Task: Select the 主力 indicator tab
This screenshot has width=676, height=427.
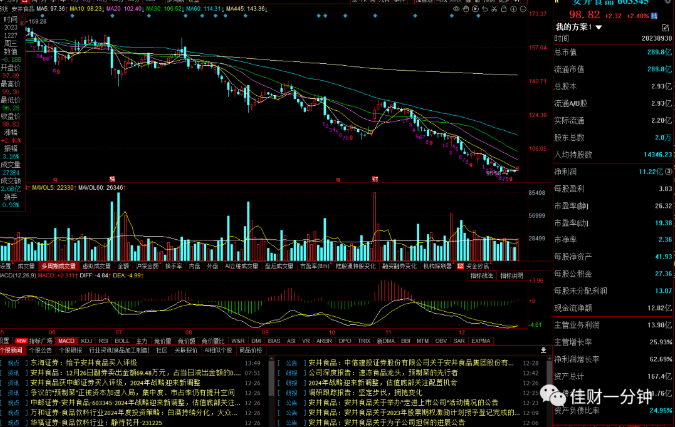Action: tap(142, 341)
